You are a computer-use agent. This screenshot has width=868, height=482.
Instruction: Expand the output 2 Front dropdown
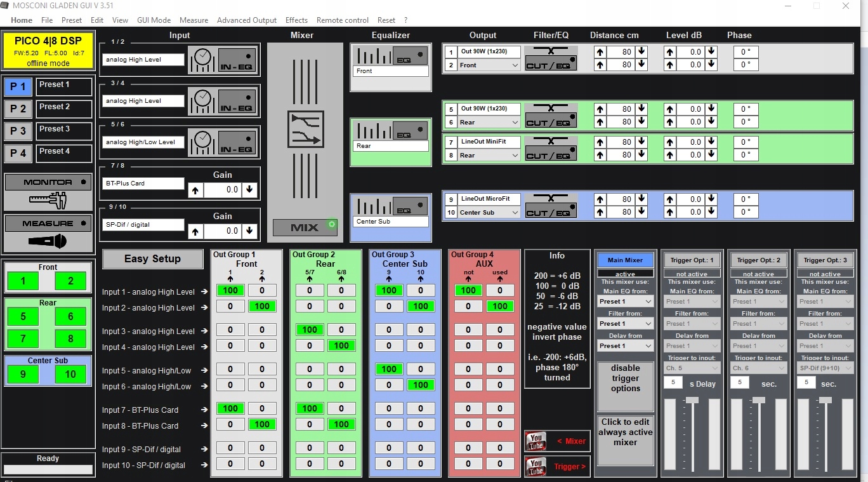pyautogui.click(x=514, y=65)
